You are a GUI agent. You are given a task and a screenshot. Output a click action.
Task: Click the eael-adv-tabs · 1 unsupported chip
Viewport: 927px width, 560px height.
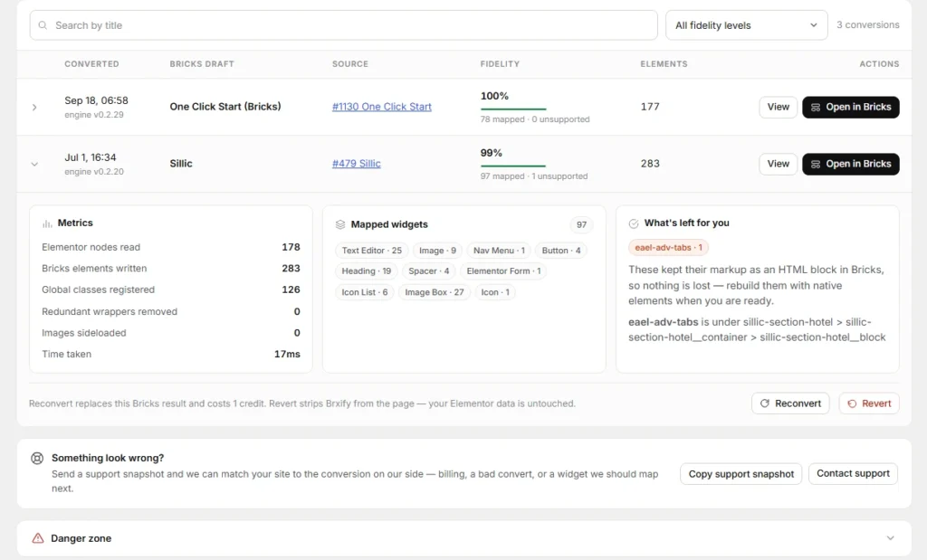(x=668, y=248)
